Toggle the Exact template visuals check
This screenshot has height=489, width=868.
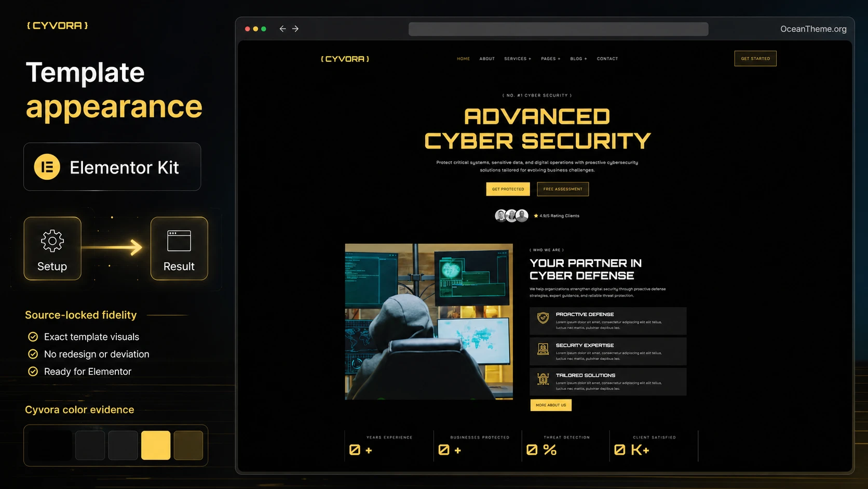coord(33,337)
